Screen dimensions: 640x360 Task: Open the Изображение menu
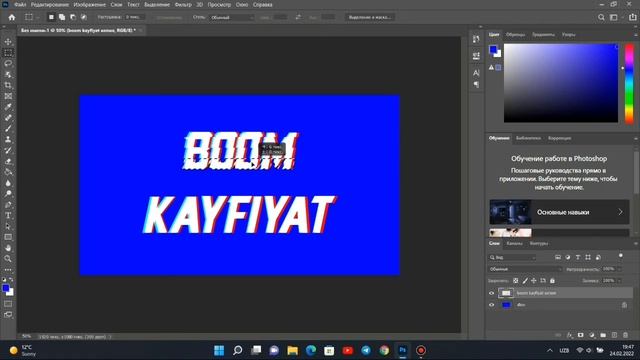point(89,5)
